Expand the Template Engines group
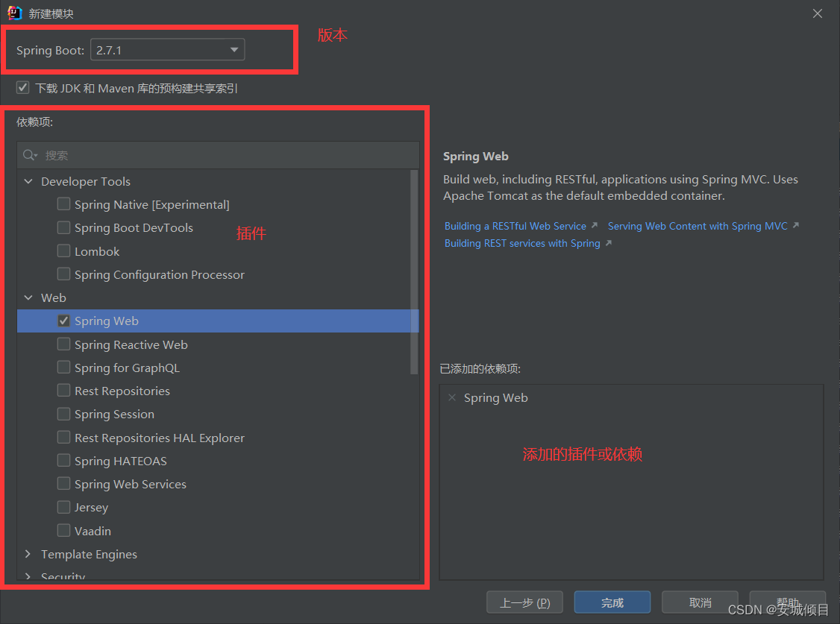 click(28, 554)
